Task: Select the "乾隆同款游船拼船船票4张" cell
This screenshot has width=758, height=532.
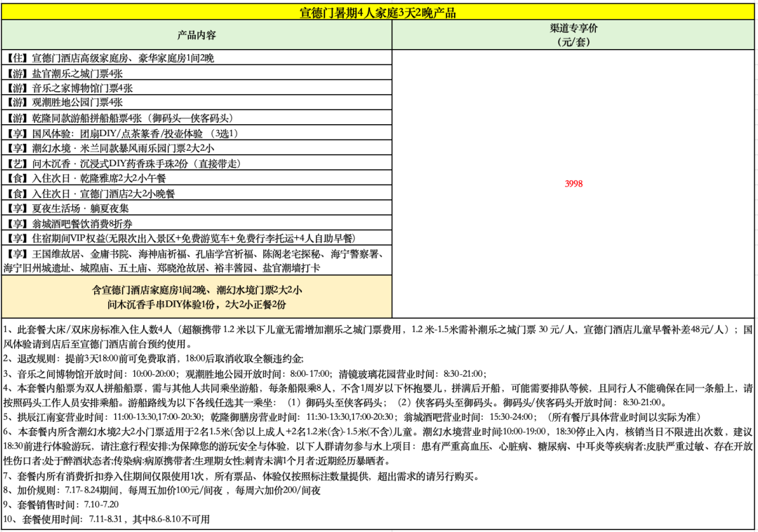Action: tap(197, 118)
